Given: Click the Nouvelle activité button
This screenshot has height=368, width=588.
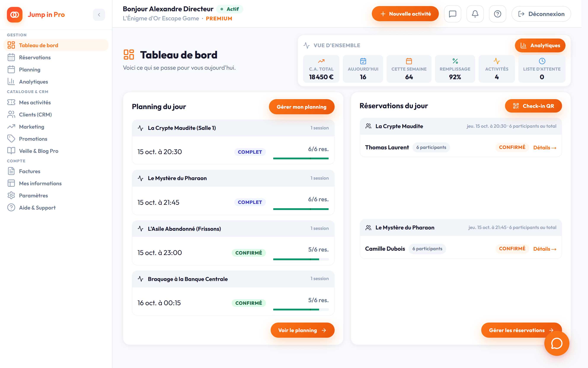Looking at the screenshot, I should [405, 14].
